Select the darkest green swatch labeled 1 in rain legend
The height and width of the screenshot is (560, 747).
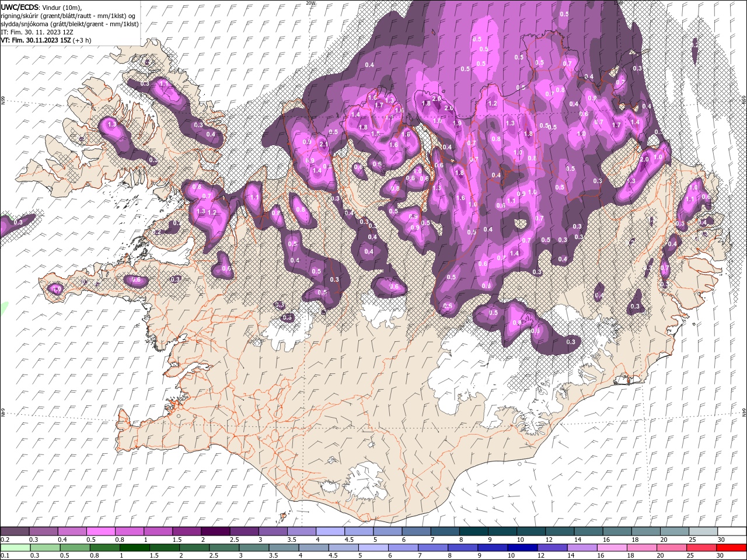pyautogui.click(x=135, y=548)
